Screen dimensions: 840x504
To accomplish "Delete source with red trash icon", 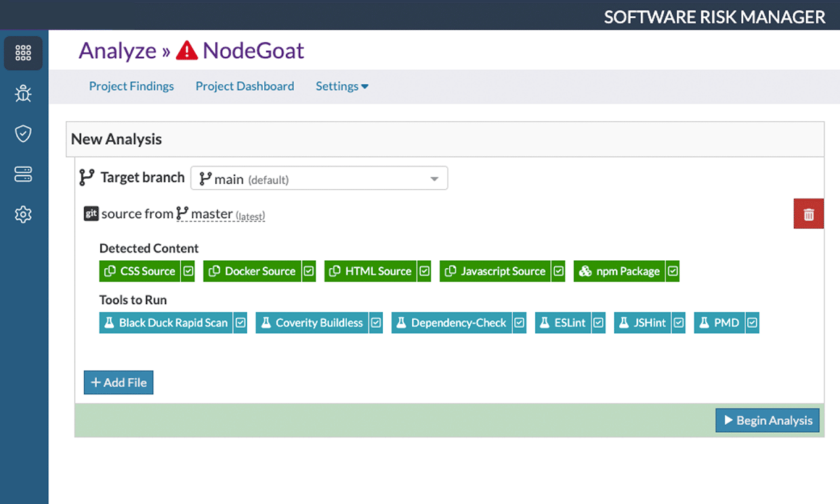I will click(808, 214).
